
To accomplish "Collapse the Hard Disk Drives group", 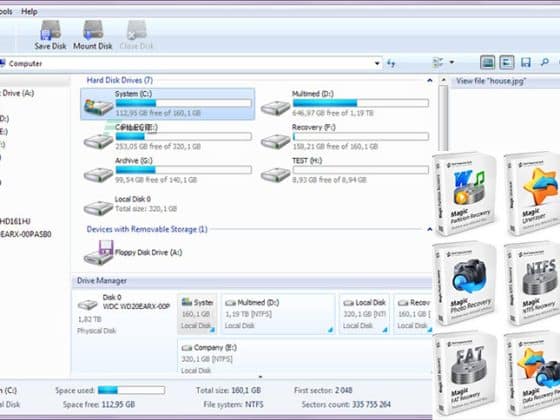I will [x=430, y=80].
